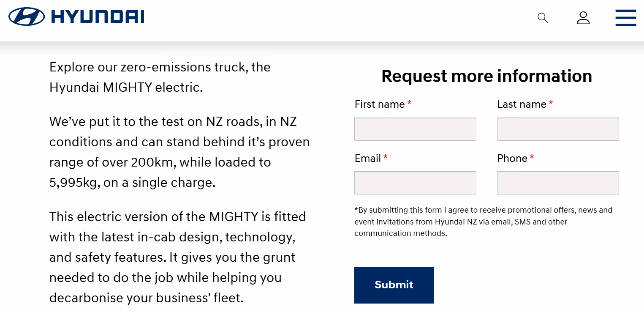This screenshot has height=312, width=644.
Task: Click the Request more information heading
Action: click(x=486, y=76)
